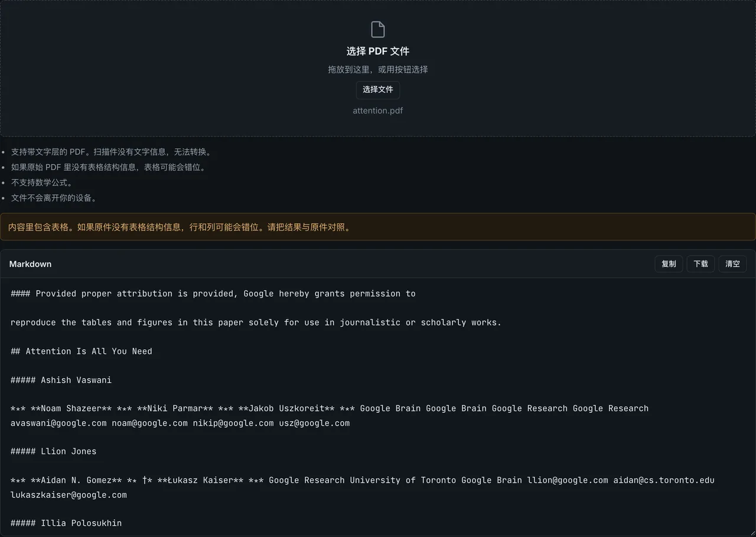Viewport: 756px width, 537px height.
Task: Click the '**Jakob Uszkoreit**' text
Action: point(286,408)
